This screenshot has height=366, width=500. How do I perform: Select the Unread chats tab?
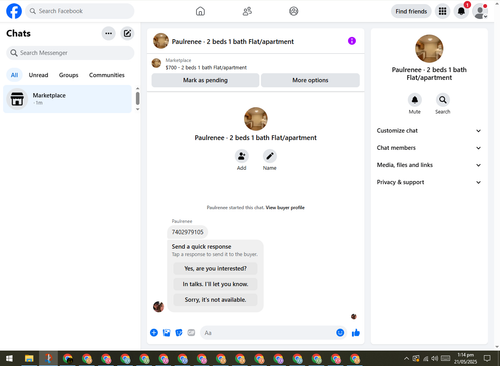[x=38, y=75]
